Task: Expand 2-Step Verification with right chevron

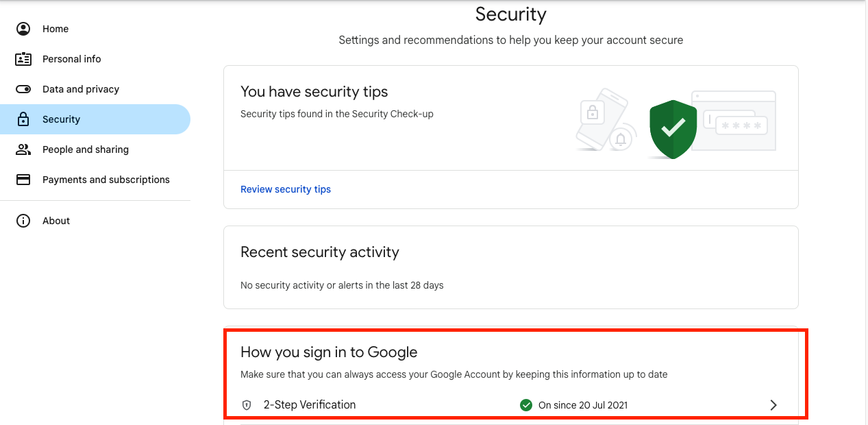Action: click(773, 405)
